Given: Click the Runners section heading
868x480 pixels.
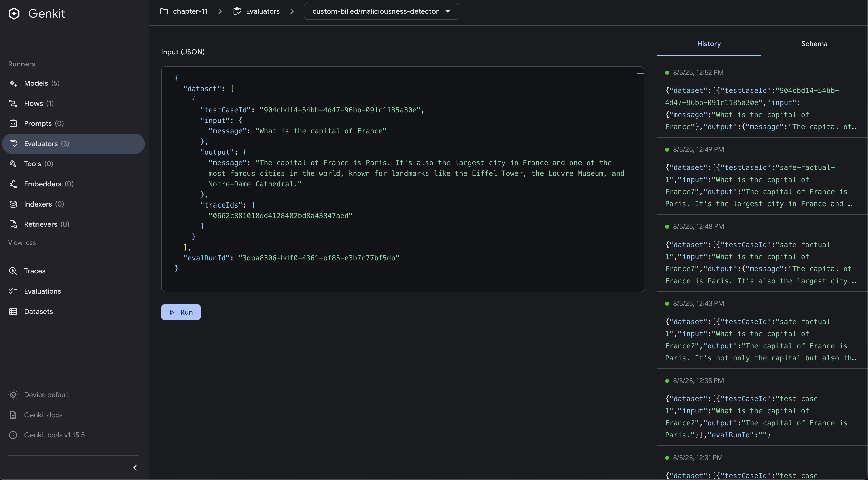Looking at the screenshot, I should tap(22, 64).
